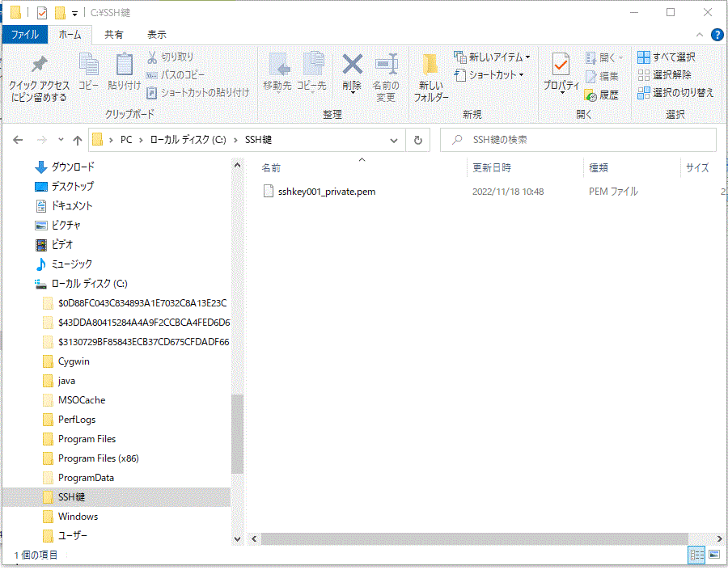Click Invert Selection (選択の切り替え)

coord(675,93)
